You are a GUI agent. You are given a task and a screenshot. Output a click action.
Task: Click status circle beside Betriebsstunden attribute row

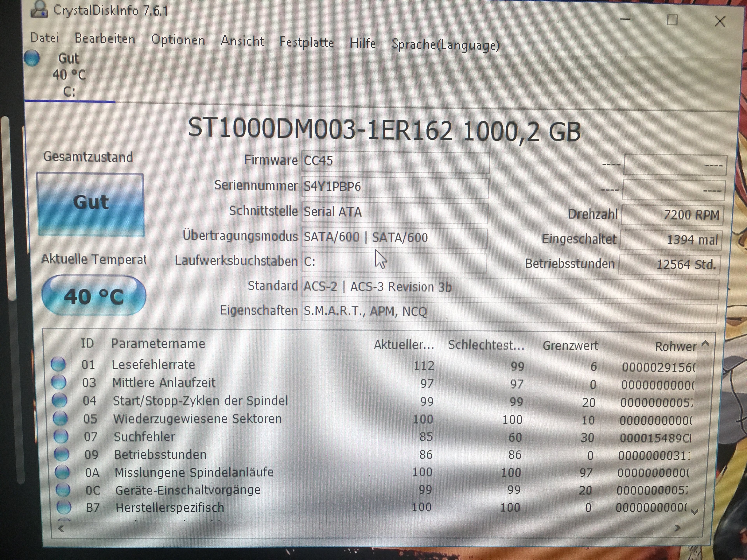[62, 454]
